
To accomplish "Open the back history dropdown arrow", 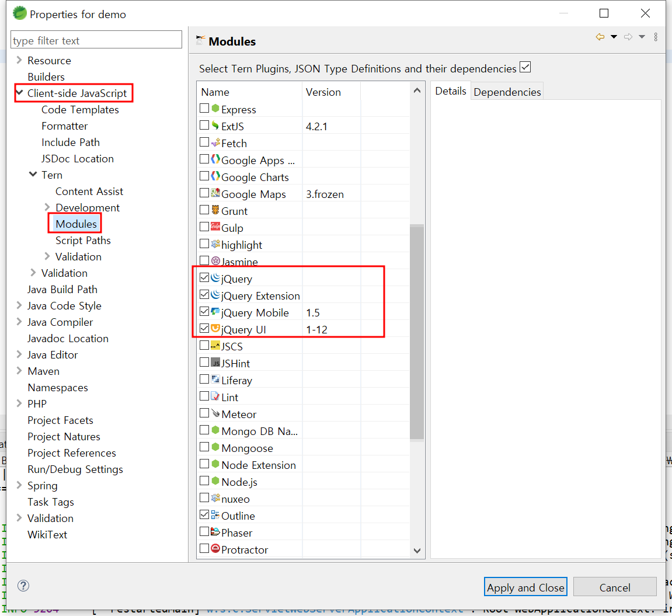I will 614,37.
